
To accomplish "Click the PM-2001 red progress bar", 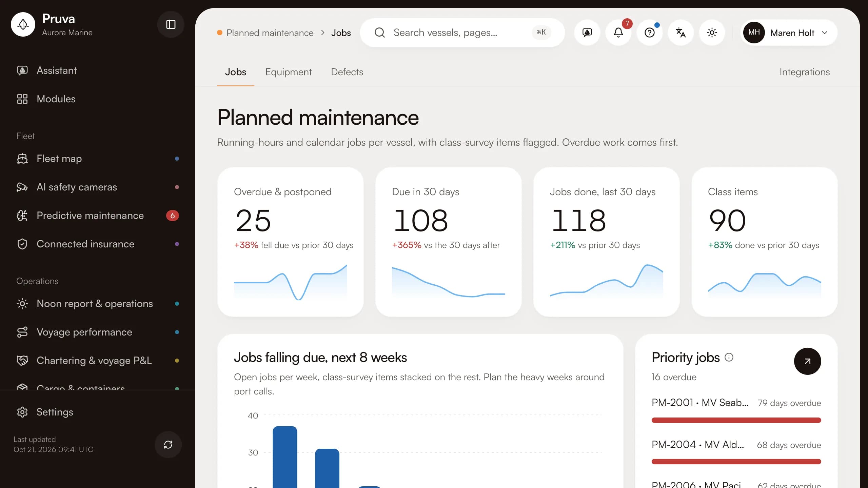I will (736, 420).
